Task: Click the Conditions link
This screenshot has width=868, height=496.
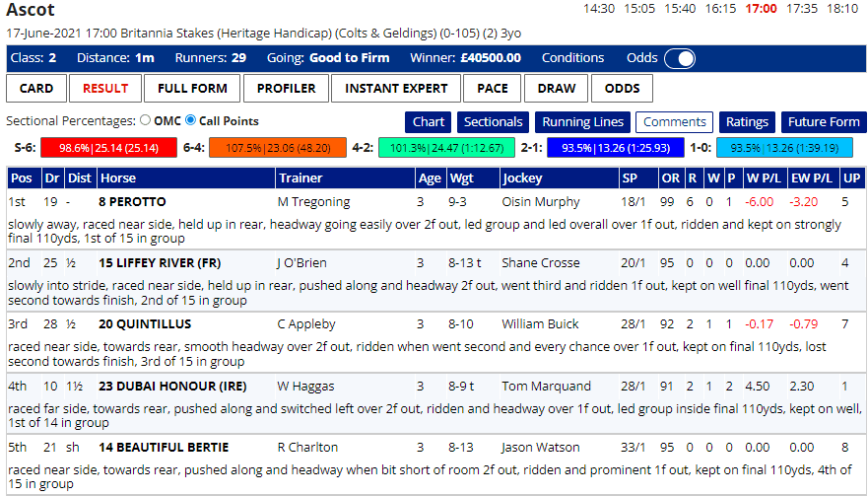Action: point(572,57)
